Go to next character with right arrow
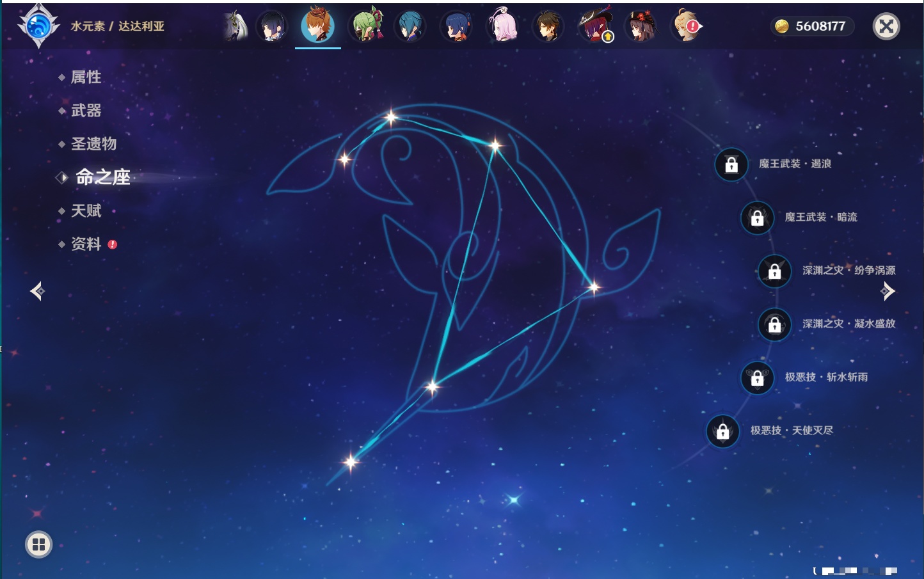This screenshot has height=579, width=924. (888, 291)
